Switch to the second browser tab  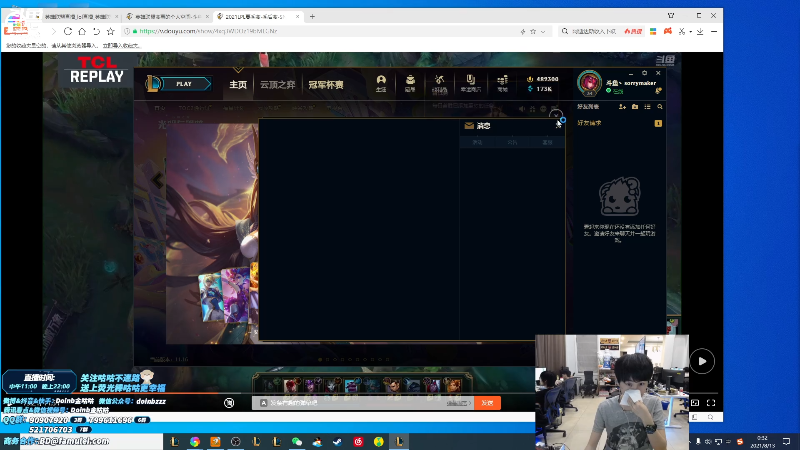coord(168,16)
